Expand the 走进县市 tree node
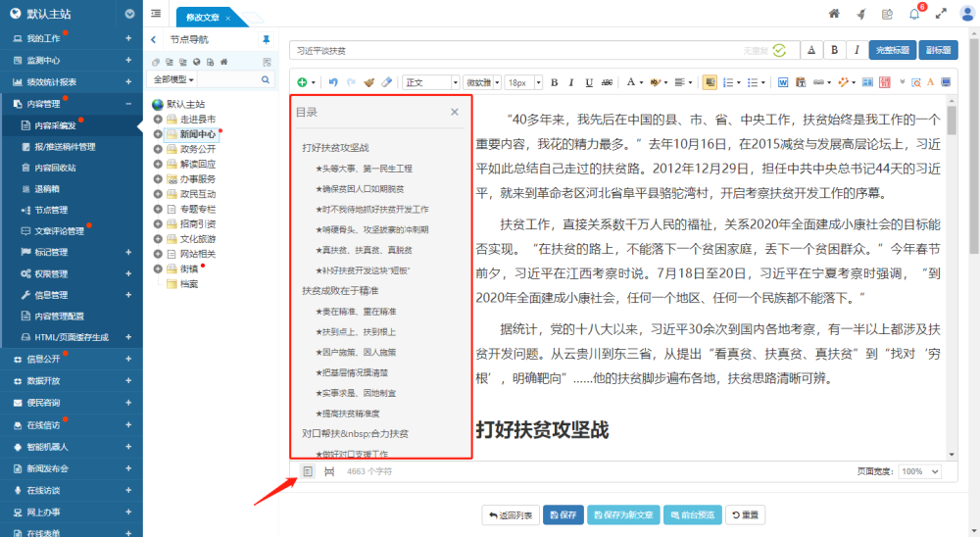 tap(158, 119)
